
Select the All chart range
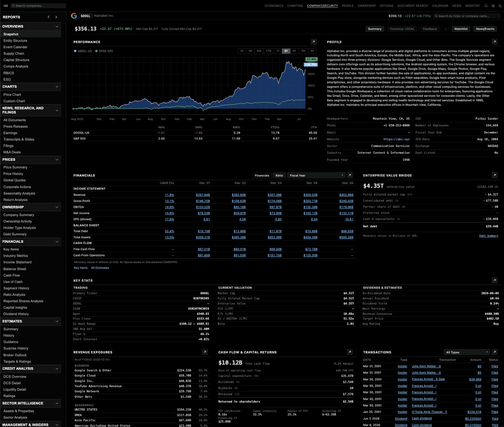312,51
